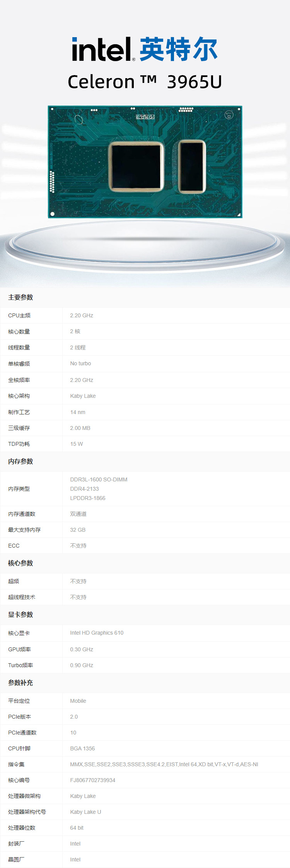Image resolution: width=290 pixels, height=868 pixels.
Task: Click the DDR3L-1600 SO-DIMM memory type
Action: [99, 479]
